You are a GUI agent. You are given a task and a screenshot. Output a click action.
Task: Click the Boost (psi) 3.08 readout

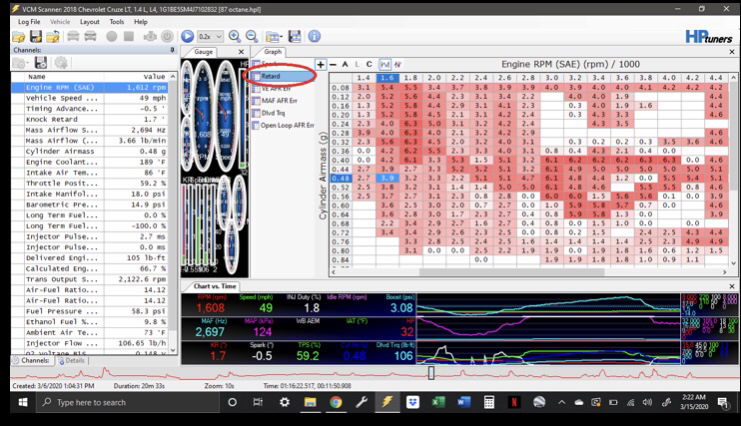(x=402, y=304)
